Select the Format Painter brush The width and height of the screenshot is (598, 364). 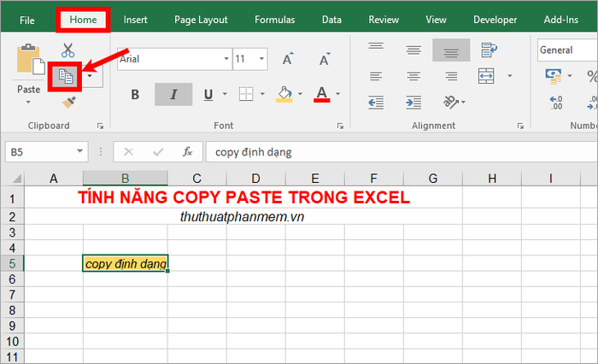click(x=68, y=103)
